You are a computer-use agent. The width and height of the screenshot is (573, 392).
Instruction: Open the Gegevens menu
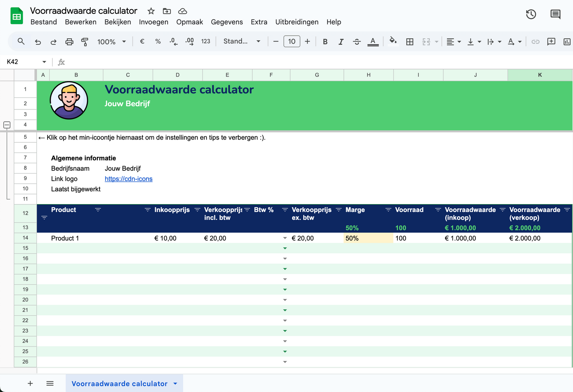coord(227,22)
